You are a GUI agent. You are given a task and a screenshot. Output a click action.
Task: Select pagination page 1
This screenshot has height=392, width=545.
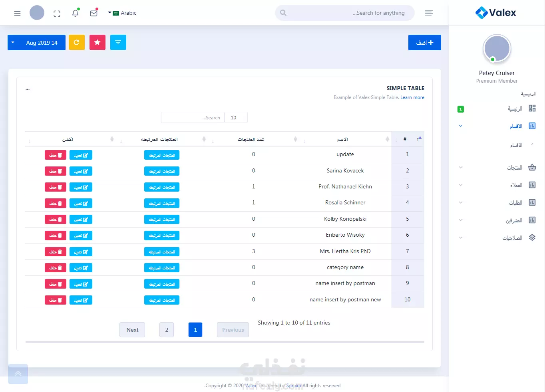(x=195, y=330)
